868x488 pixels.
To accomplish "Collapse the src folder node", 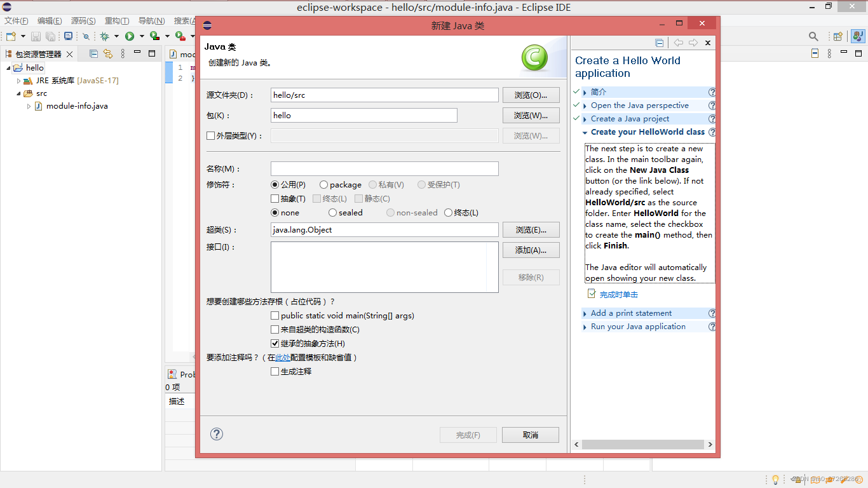I will [18, 93].
